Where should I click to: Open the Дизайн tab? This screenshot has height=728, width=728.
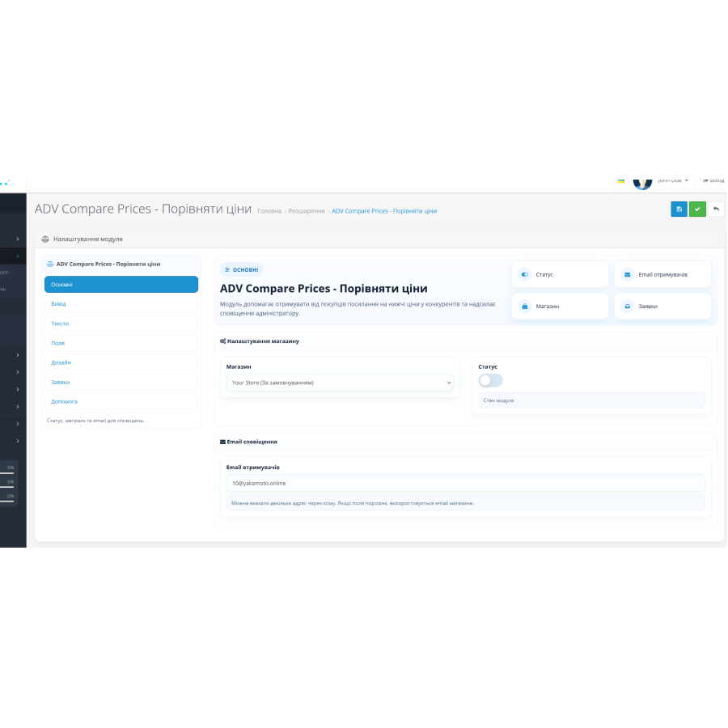tap(121, 362)
